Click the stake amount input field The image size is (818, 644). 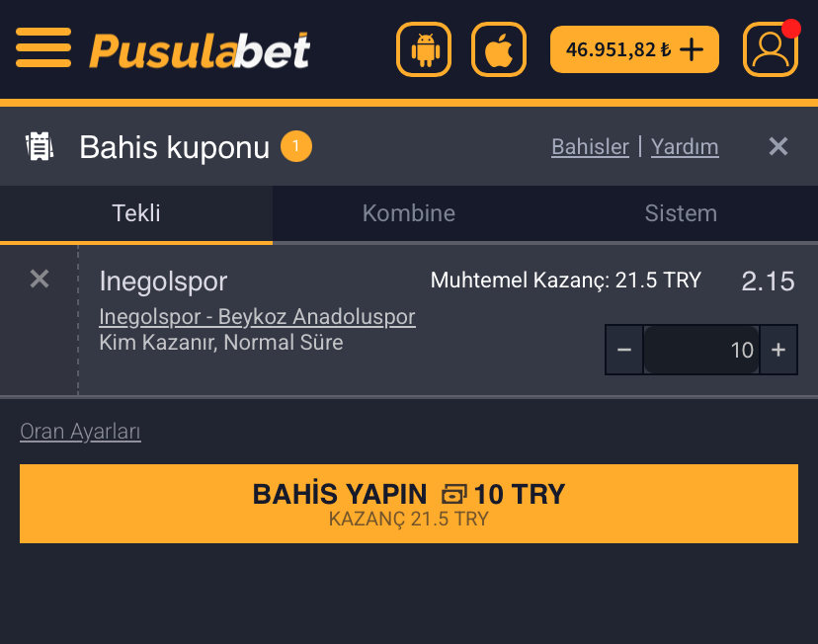click(701, 350)
